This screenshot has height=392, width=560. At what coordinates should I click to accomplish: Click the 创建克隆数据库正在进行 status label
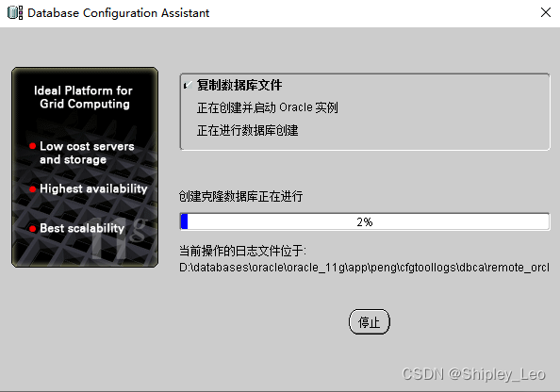[240, 196]
